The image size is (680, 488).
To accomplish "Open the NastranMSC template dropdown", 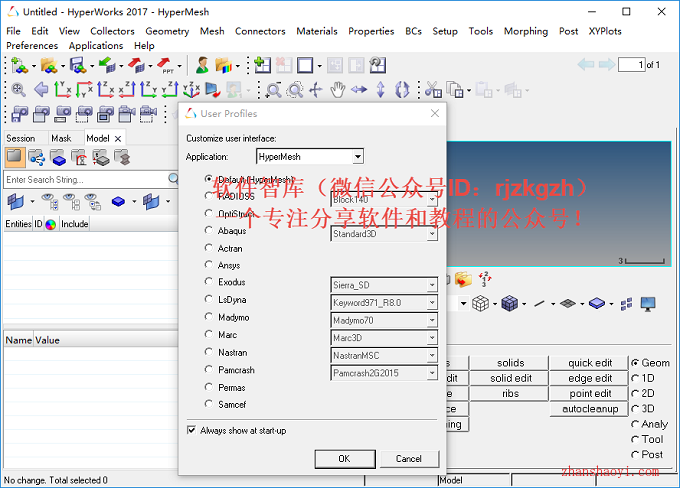I will 432,356.
